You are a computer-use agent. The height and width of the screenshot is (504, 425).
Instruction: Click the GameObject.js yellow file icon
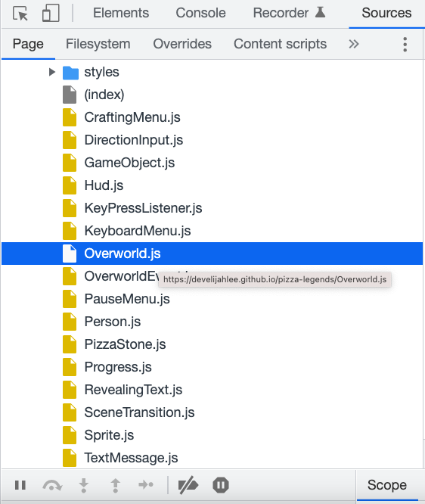(70, 163)
